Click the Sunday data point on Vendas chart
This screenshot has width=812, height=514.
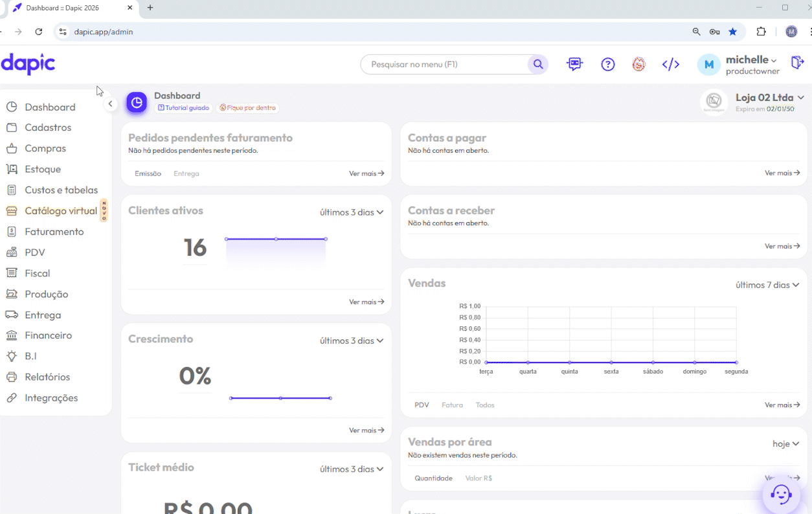694,363
